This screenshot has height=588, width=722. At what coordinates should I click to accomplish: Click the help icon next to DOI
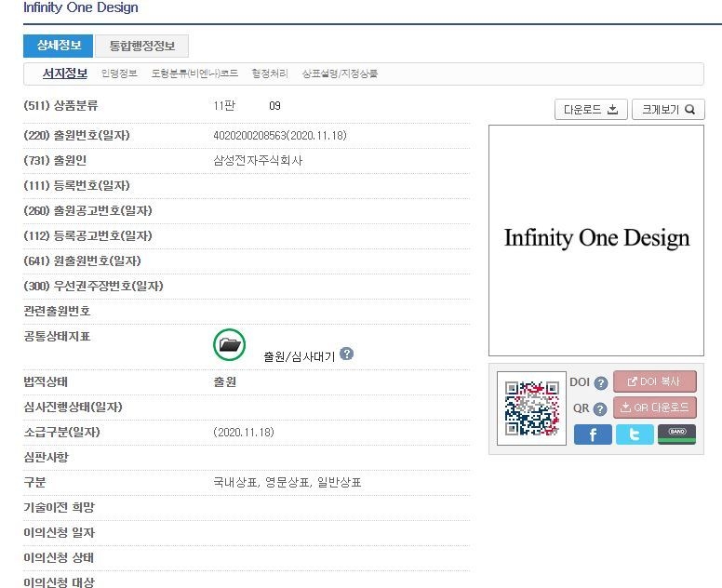click(601, 382)
